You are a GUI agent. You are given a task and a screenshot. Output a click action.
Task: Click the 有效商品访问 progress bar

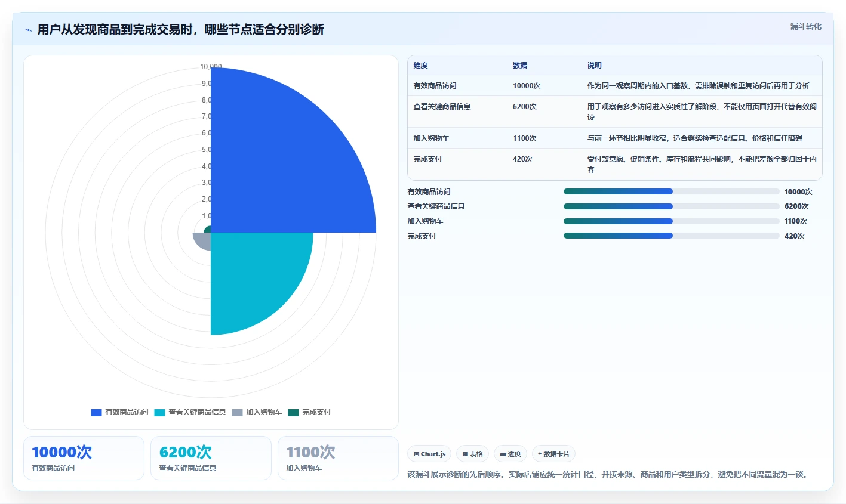click(672, 191)
